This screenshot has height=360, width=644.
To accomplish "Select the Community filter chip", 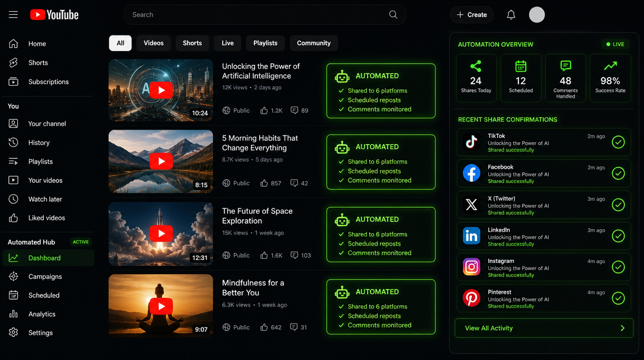I will click(x=314, y=43).
